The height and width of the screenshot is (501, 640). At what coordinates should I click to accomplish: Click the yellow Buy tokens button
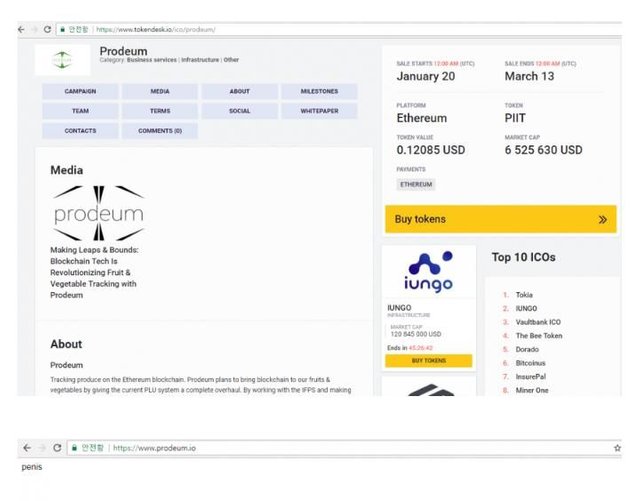(501, 219)
